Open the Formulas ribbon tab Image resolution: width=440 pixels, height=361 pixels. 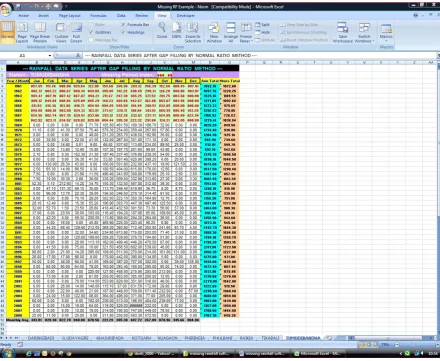point(98,16)
